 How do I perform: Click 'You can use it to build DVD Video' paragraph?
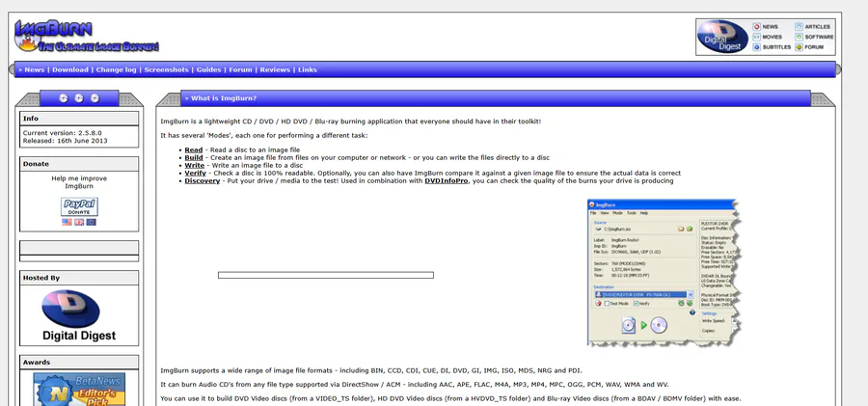[x=450, y=399]
